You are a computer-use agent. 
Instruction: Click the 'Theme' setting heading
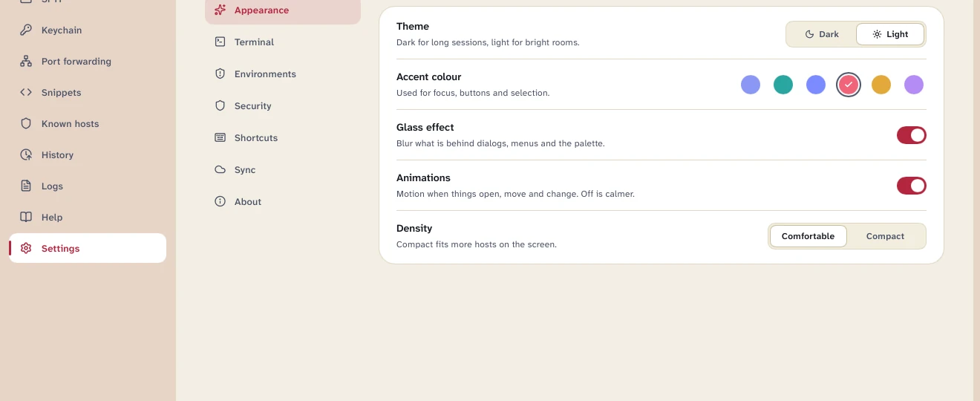[413, 26]
